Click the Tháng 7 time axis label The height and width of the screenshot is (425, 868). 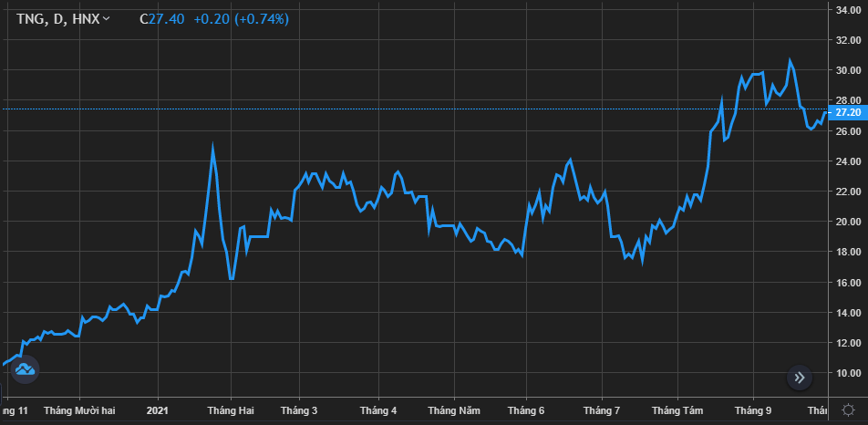pyautogui.click(x=602, y=410)
